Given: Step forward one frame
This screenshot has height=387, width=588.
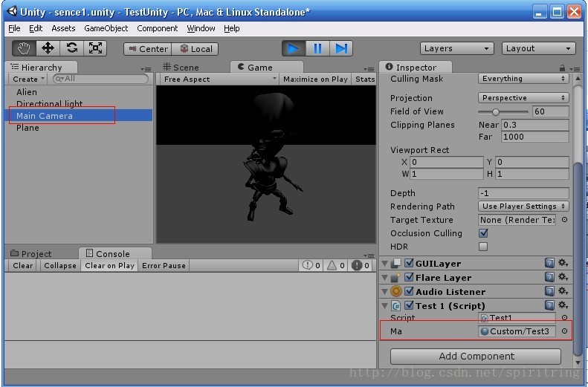Looking at the screenshot, I should (x=341, y=49).
